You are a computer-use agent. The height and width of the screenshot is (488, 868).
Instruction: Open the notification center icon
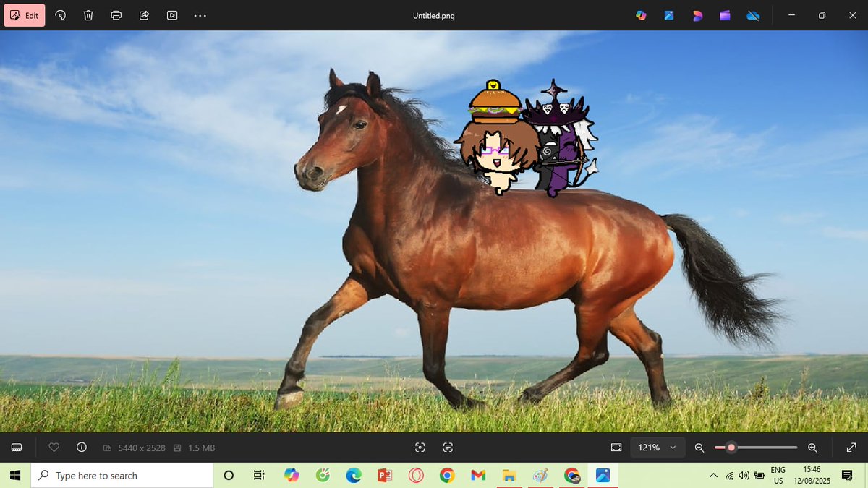coord(847,476)
